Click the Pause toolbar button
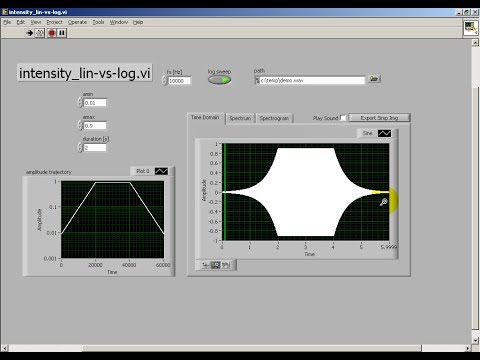The height and width of the screenshot is (360, 480). (62, 33)
